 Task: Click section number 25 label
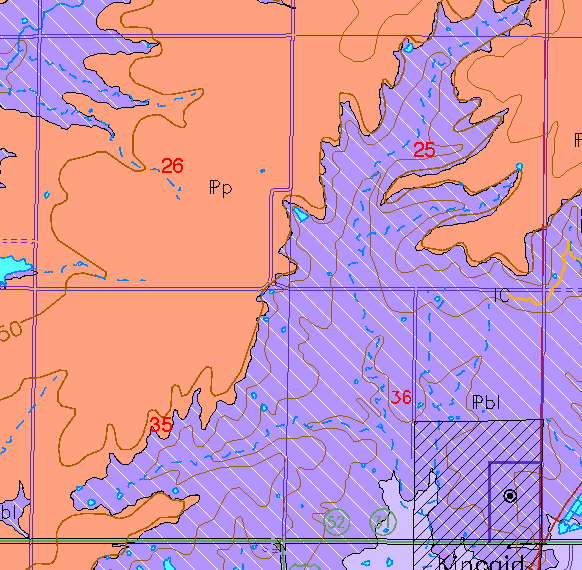(424, 150)
